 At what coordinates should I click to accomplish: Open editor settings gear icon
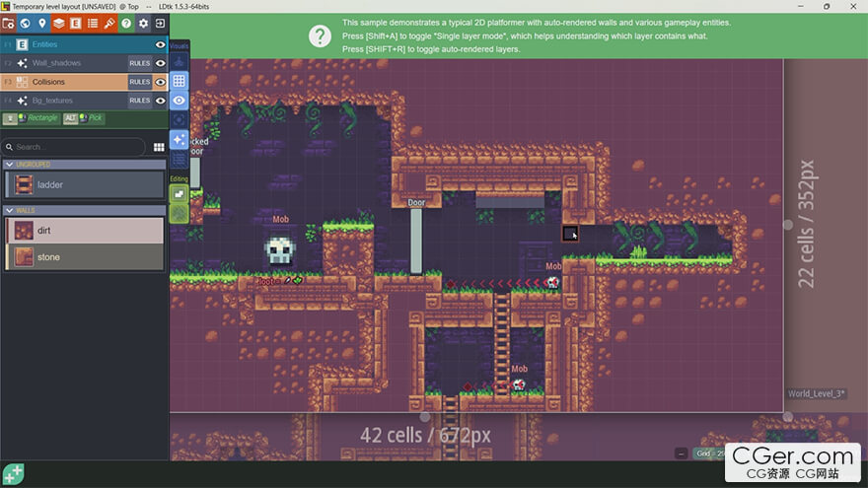[x=143, y=23]
